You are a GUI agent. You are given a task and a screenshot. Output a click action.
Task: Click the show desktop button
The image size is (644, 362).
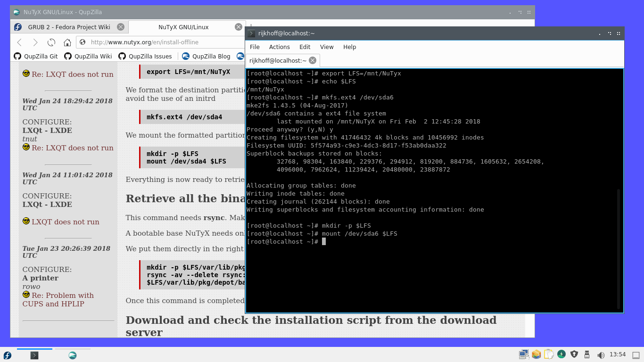pyautogui.click(x=636, y=355)
